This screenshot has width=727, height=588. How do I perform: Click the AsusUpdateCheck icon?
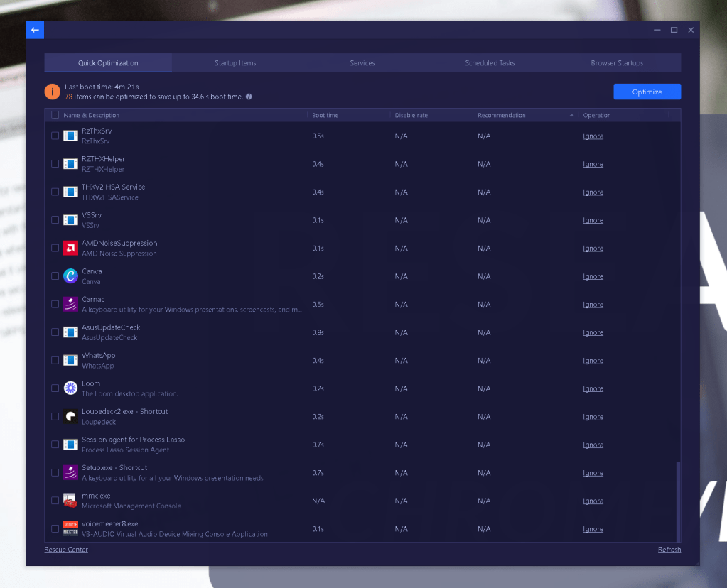[70, 332]
